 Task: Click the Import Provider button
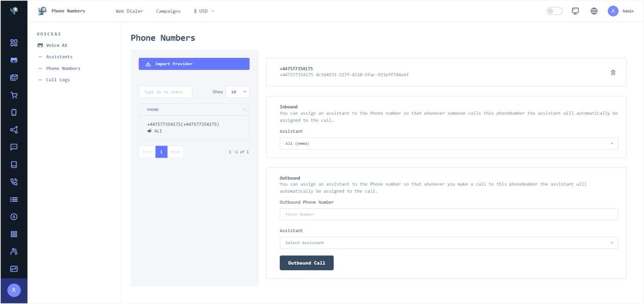[x=194, y=63]
